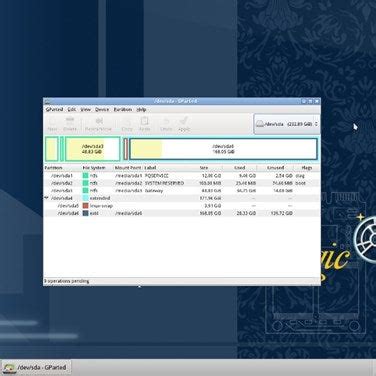Open the Partition menu
The height and width of the screenshot is (376, 376).
coord(123,109)
